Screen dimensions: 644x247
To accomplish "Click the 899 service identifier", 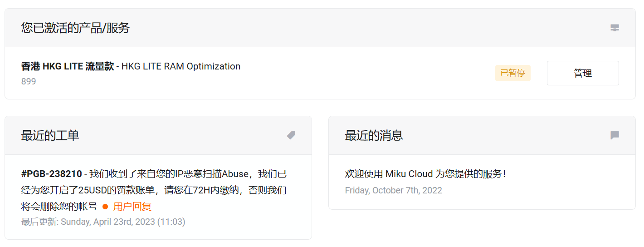I will coord(29,82).
